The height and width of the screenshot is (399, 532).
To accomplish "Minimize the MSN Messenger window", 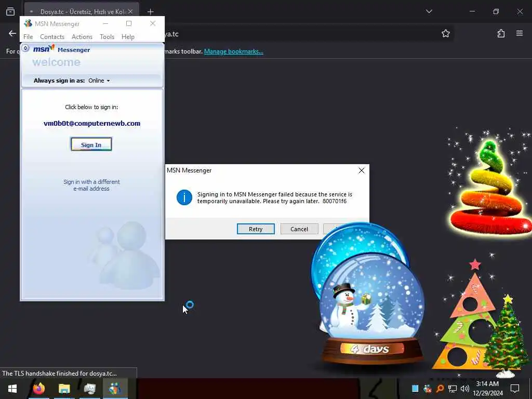I will 105,23.
